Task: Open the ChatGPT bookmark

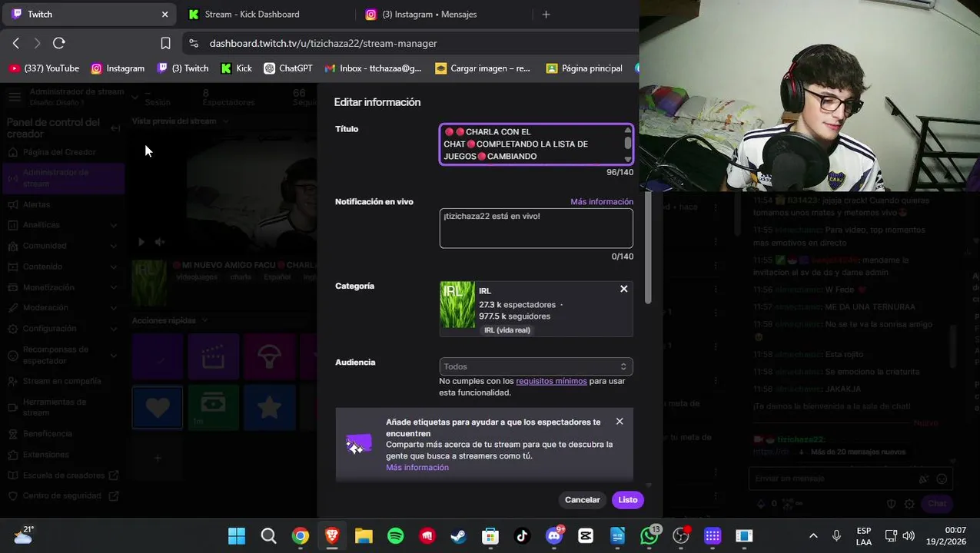Action: [288, 68]
